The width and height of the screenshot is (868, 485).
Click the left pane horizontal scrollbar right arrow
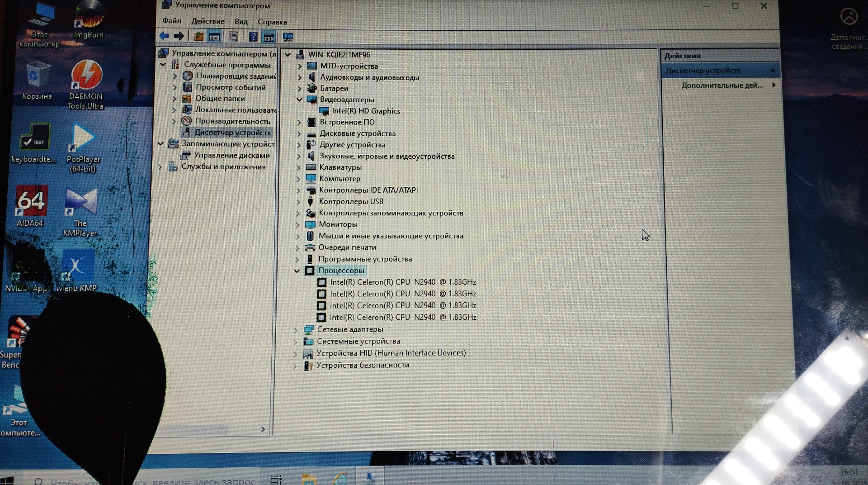tap(263, 429)
